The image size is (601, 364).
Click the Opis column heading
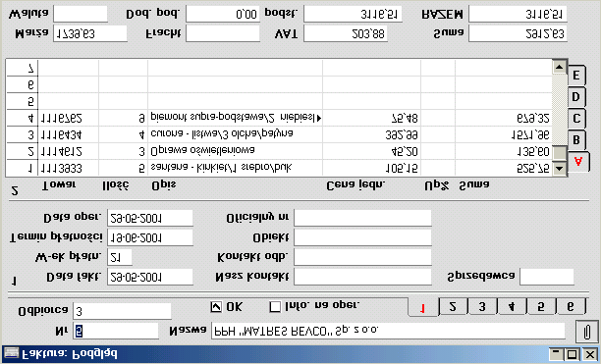(x=164, y=185)
